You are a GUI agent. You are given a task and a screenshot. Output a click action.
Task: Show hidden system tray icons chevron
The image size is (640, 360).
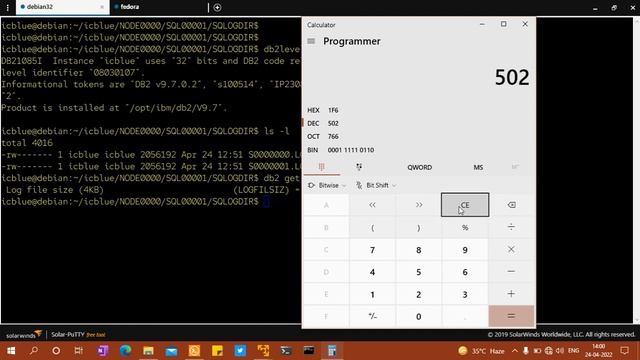(x=514, y=351)
